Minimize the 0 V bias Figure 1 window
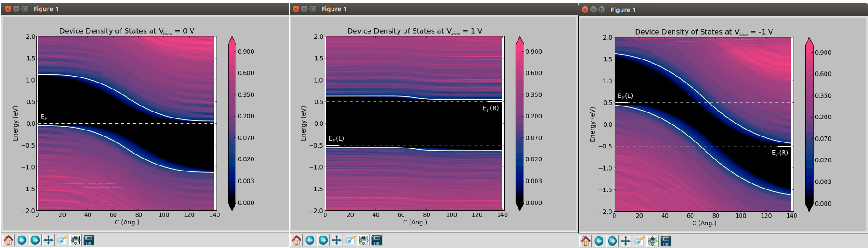Viewport: 868px width, 248px height. [16, 9]
